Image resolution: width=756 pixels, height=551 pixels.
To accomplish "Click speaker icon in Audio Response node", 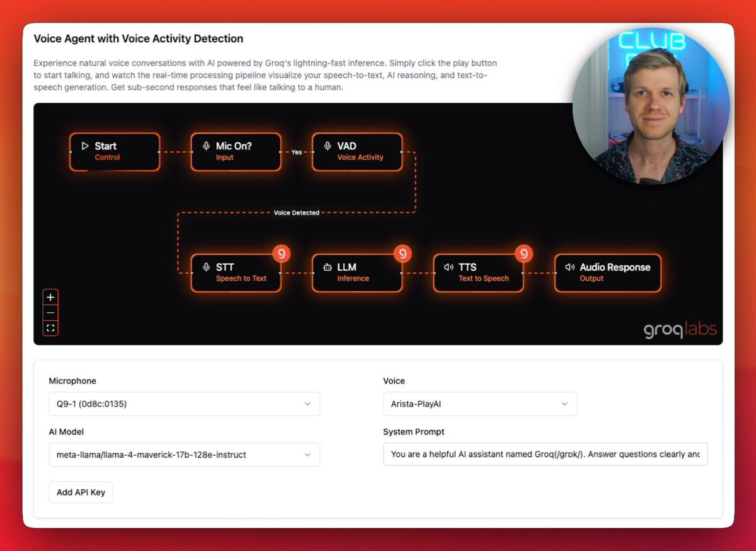I will click(570, 267).
